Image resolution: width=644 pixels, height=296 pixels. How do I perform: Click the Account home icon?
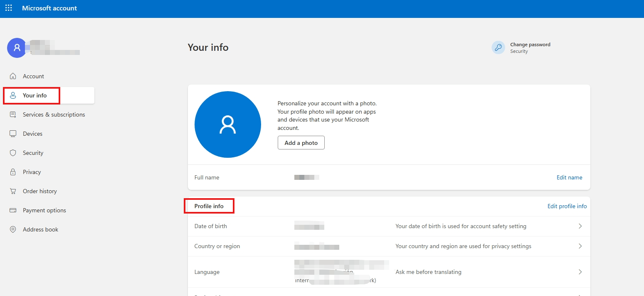tap(13, 76)
